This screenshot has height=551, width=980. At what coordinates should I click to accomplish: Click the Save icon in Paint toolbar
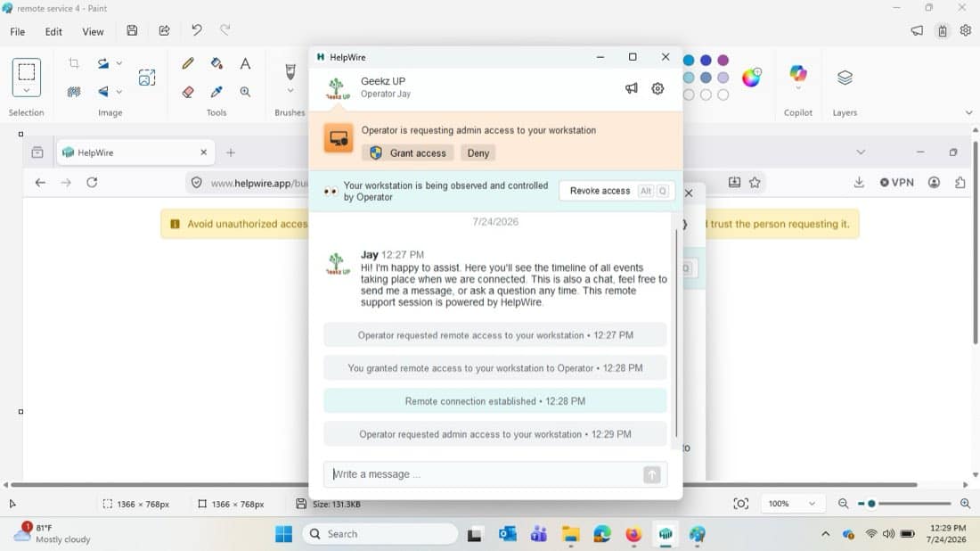click(132, 30)
